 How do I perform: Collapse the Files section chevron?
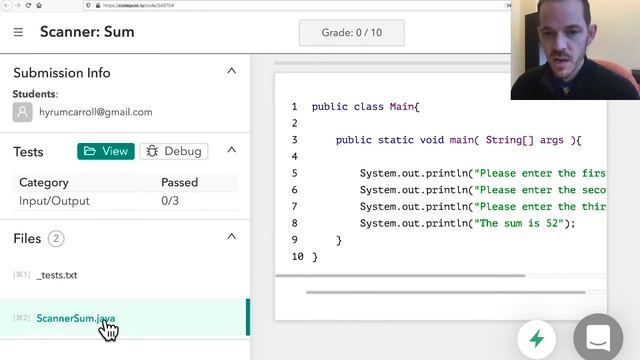tap(231, 237)
